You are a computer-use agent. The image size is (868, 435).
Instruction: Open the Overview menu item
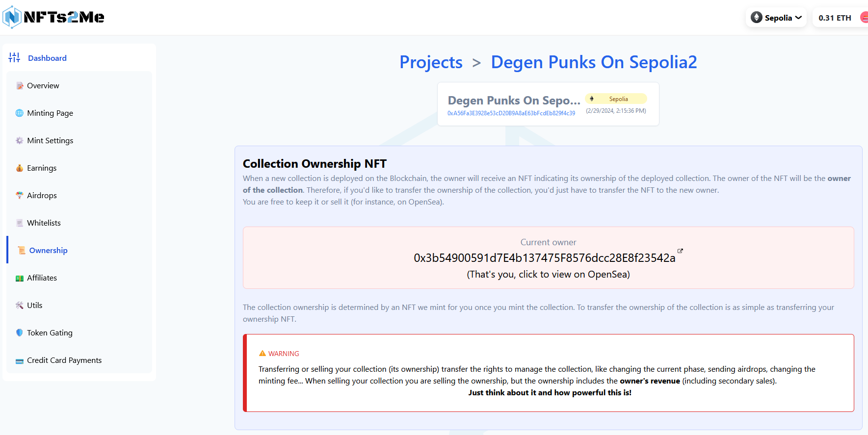click(x=43, y=86)
